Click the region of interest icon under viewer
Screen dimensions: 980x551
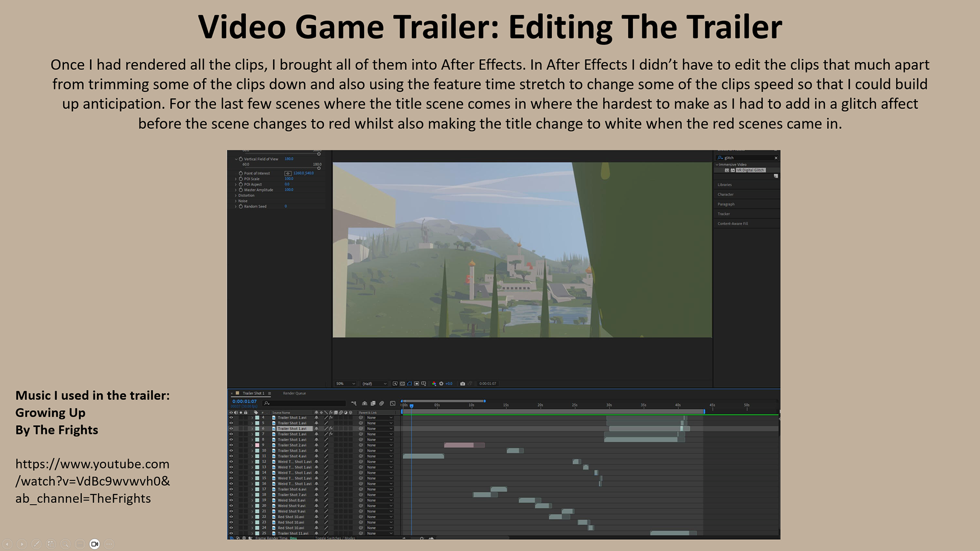click(416, 384)
